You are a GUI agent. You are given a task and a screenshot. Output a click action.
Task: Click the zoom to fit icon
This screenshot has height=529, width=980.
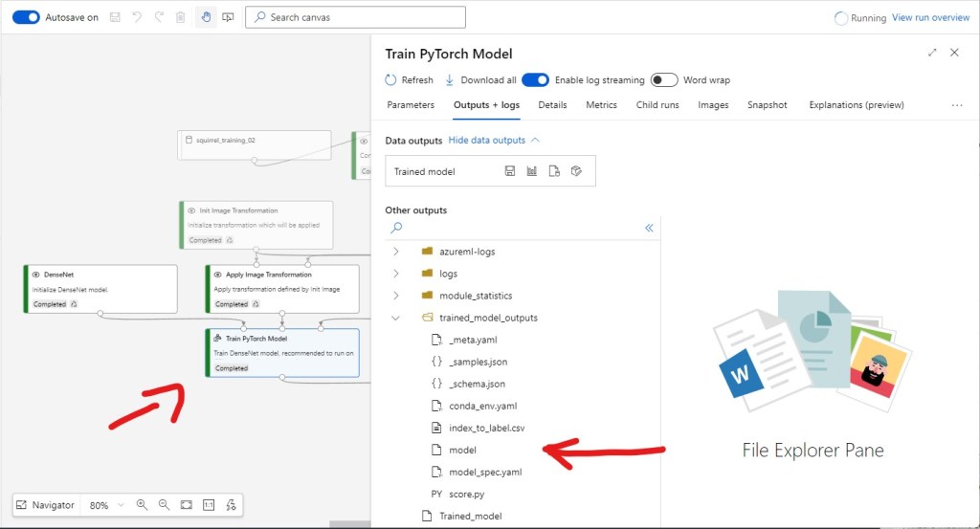coord(187,505)
